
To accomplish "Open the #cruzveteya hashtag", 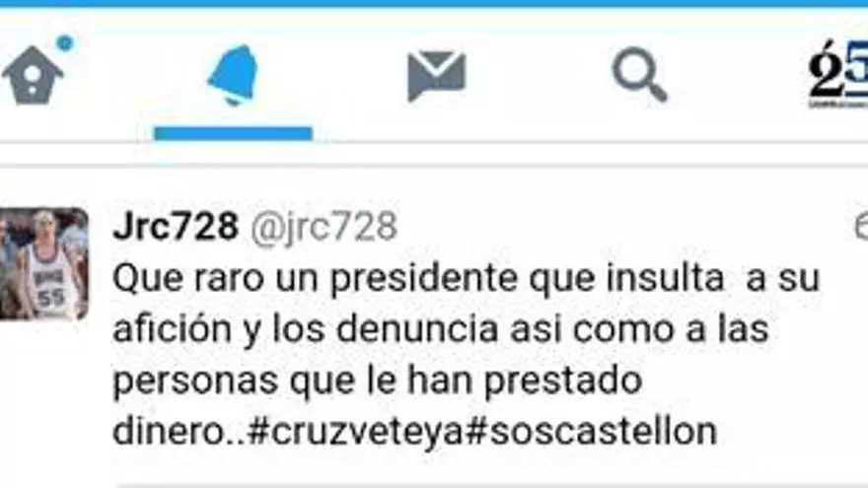I will tap(355, 432).
